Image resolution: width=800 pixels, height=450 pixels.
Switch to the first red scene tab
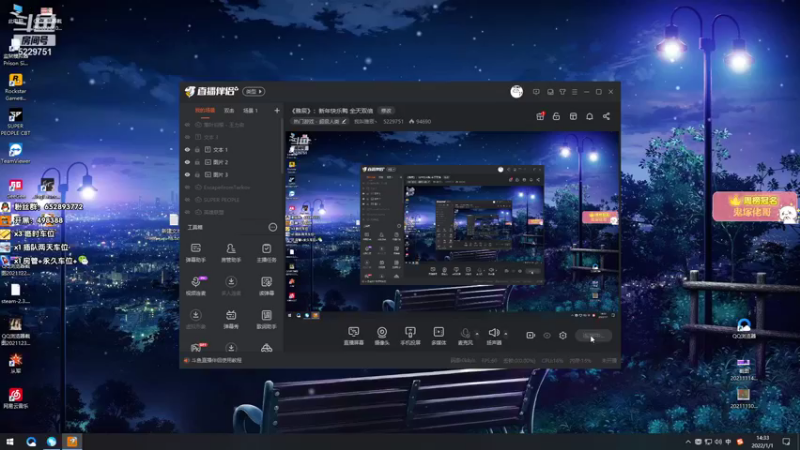point(205,110)
